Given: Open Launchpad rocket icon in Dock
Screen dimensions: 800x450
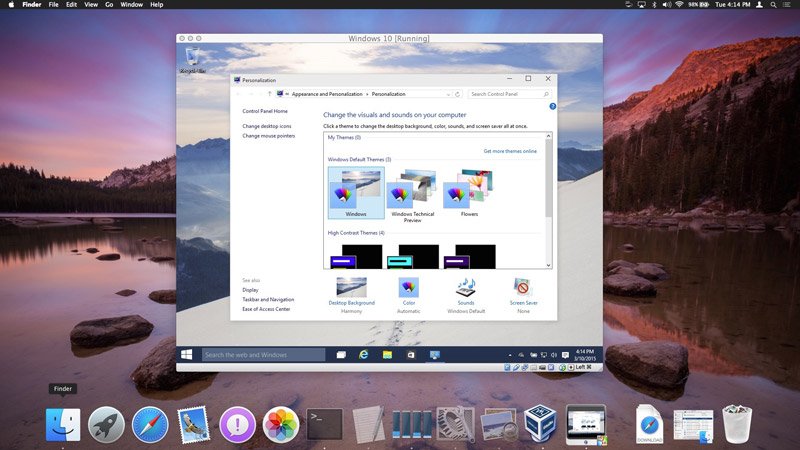Looking at the screenshot, I should (106, 424).
